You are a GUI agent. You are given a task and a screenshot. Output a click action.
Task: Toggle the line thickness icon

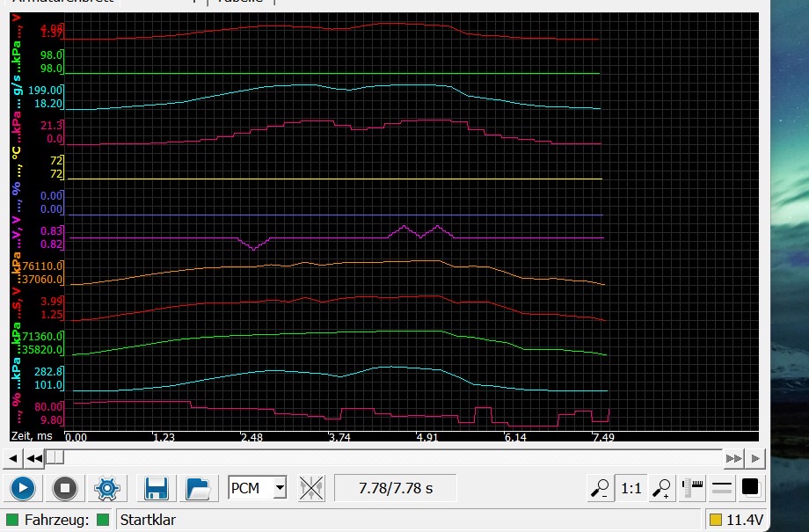point(722,488)
